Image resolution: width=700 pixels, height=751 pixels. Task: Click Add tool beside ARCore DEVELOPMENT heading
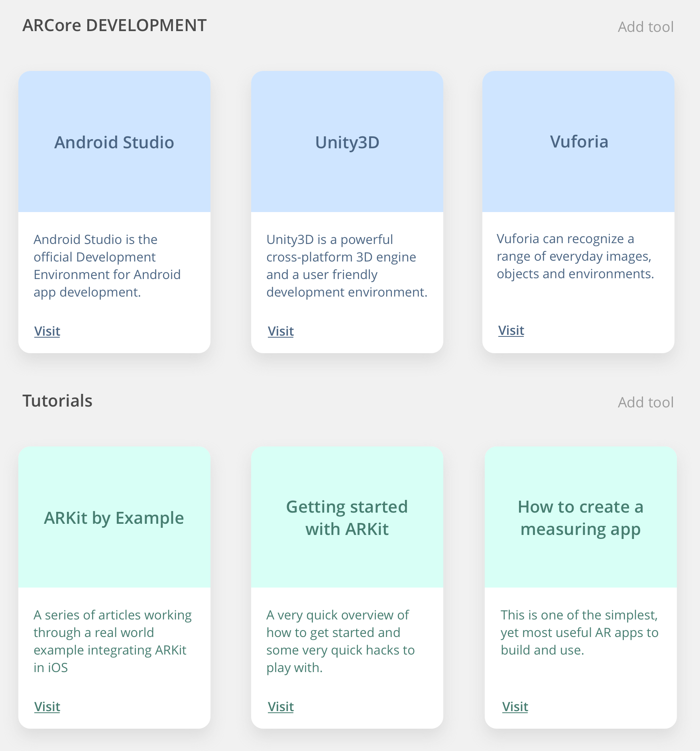645,27
